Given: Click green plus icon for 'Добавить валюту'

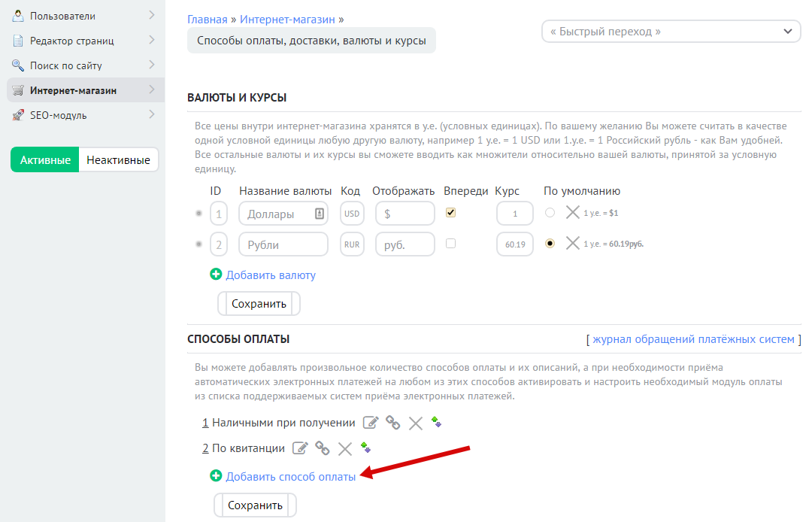Looking at the screenshot, I should pyautogui.click(x=217, y=275).
